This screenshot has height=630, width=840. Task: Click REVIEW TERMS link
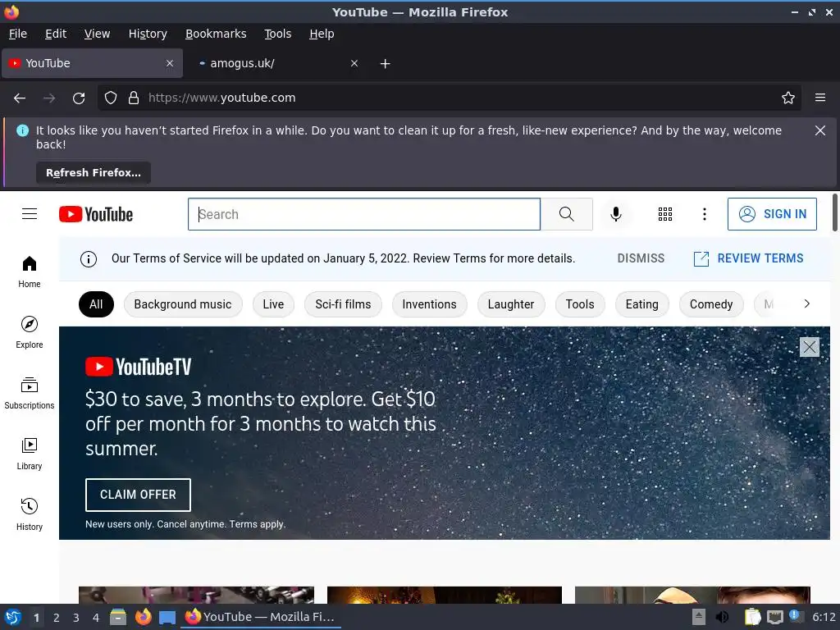tap(748, 258)
